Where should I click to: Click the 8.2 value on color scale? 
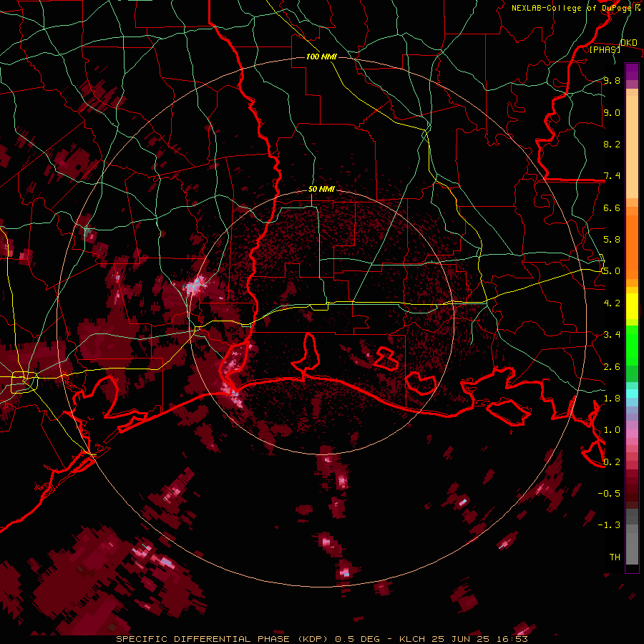612,144
